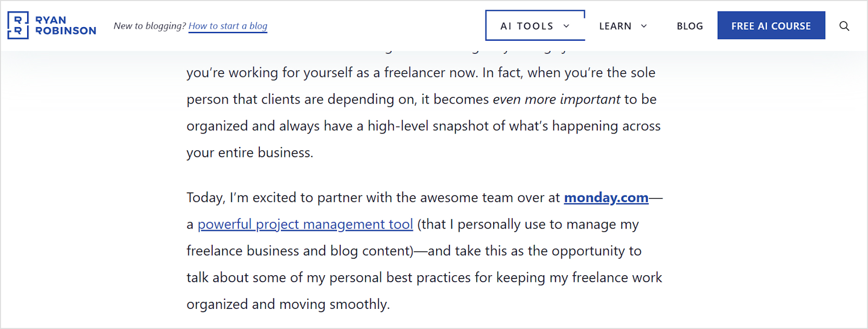Click the chevron arrow beside Learn
This screenshot has width=868, height=329.
tap(644, 26)
